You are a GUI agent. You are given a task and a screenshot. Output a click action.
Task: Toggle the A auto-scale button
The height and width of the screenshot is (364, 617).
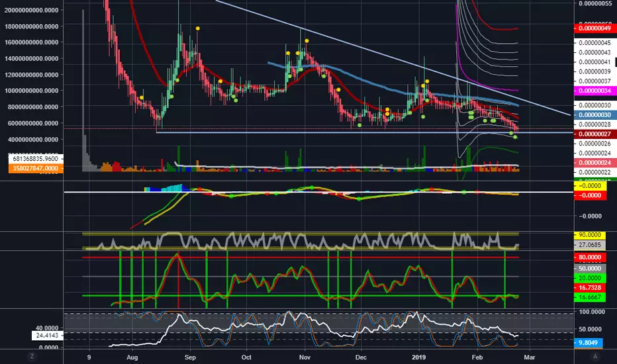click(595, 357)
